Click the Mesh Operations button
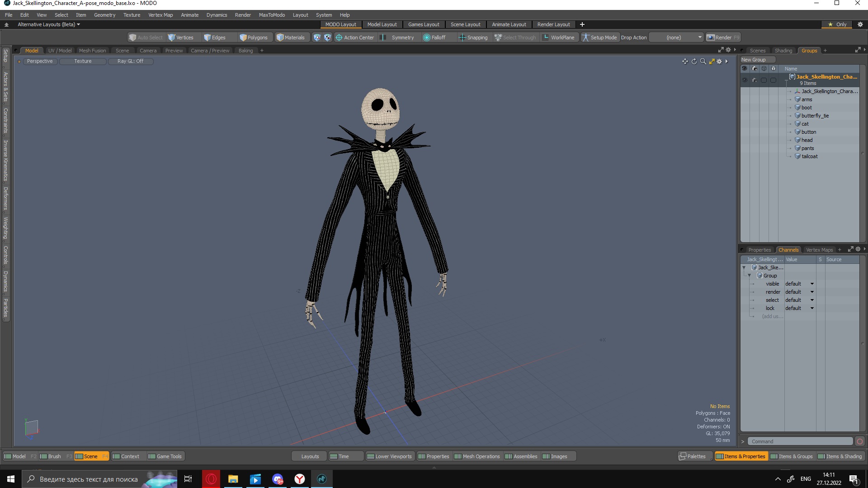This screenshot has width=868, height=488. (x=477, y=456)
